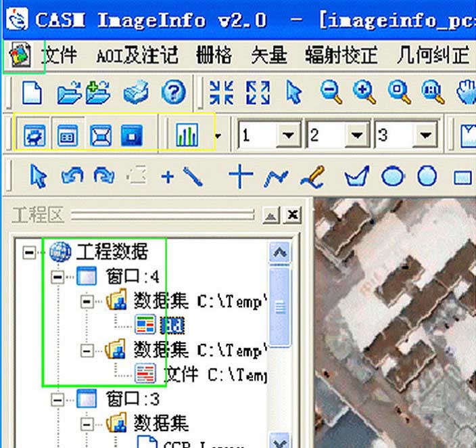
Task: Select the arrow tool in the drawing toolbar
Action: coord(39,176)
